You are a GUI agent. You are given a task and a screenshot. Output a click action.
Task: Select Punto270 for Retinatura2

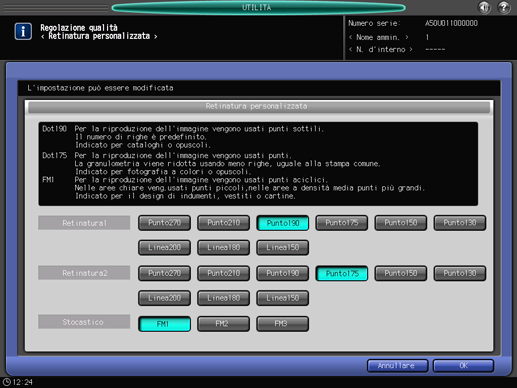[x=164, y=273]
